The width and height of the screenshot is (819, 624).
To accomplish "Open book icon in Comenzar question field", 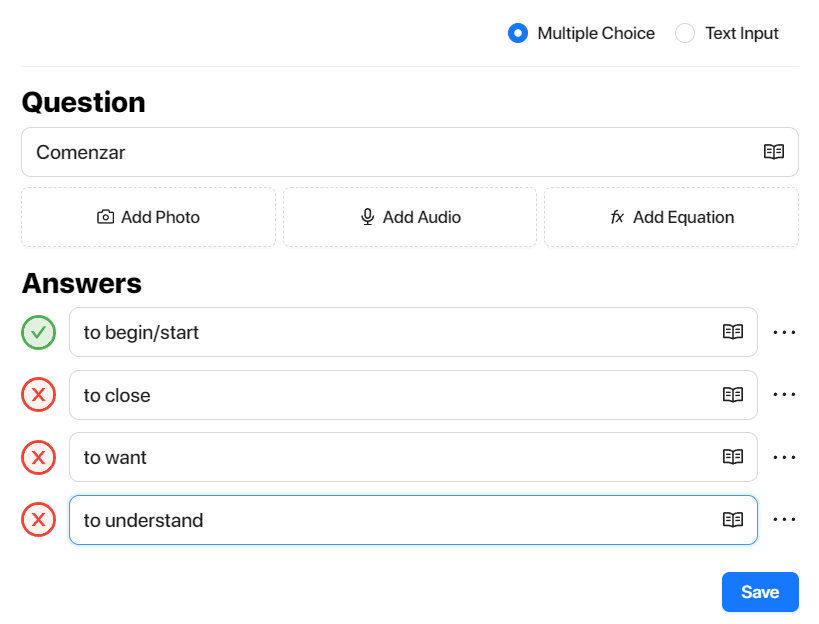I will (774, 152).
